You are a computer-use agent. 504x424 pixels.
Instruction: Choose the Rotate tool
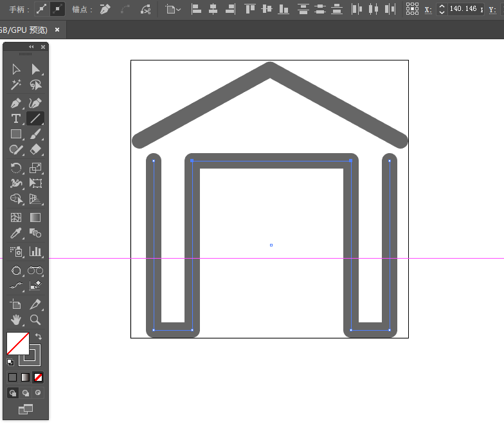(x=16, y=168)
